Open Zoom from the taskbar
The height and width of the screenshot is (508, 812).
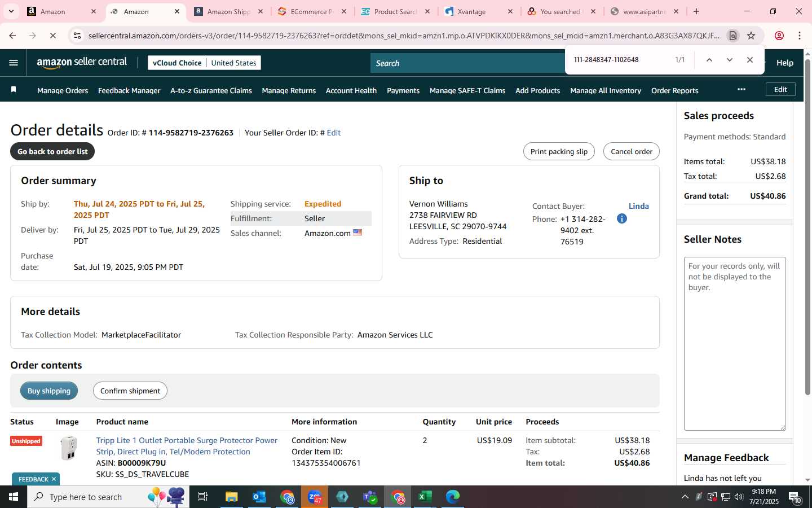pyautogui.click(x=314, y=497)
